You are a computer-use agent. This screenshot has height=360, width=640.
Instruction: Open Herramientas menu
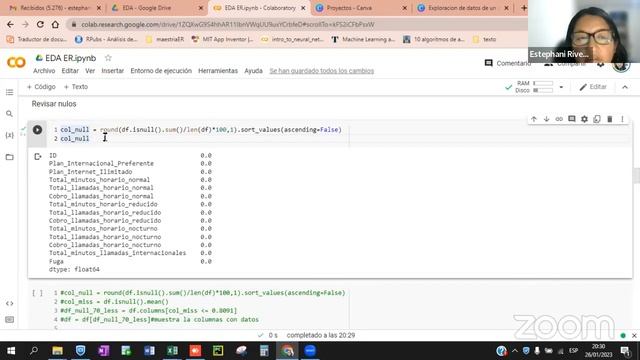click(218, 71)
